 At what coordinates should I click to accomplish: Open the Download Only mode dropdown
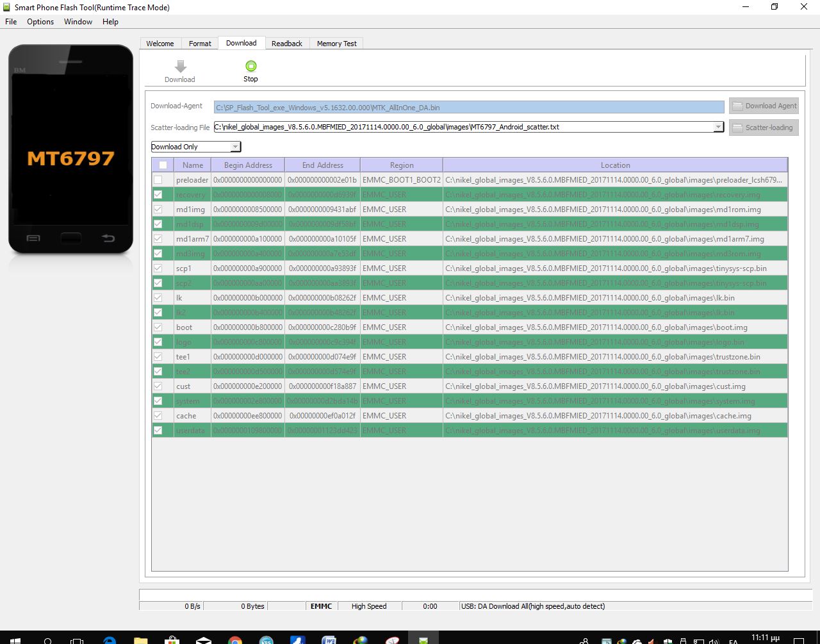235,147
